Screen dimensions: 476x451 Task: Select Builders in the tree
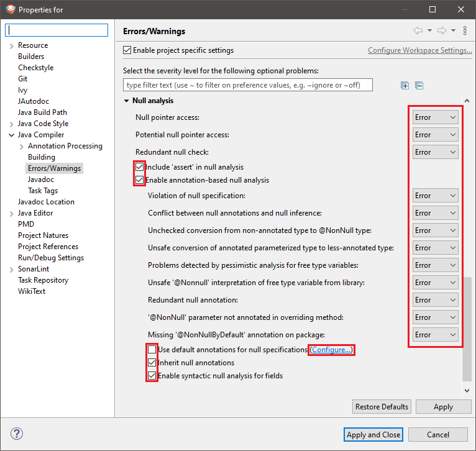click(x=31, y=57)
